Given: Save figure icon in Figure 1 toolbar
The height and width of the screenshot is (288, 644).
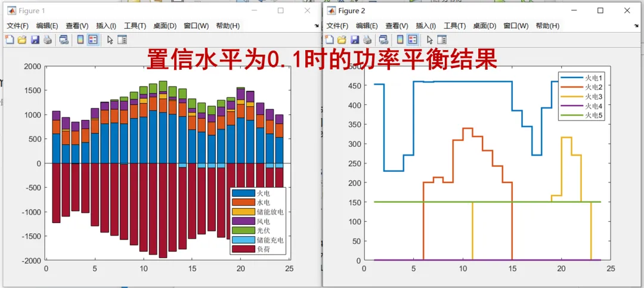Looking at the screenshot, I should (x=35, y=40).
